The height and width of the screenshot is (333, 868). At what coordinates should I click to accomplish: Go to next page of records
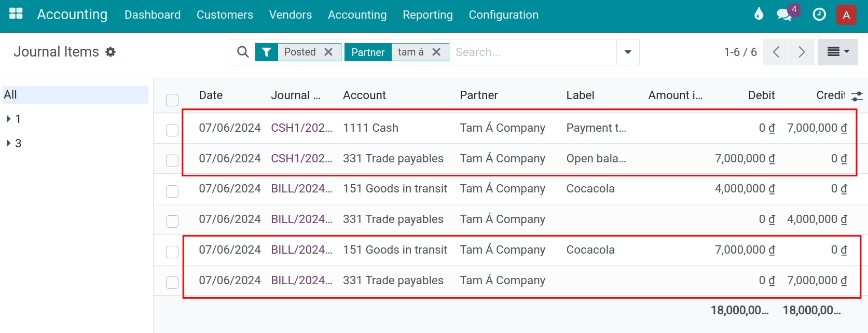click(802, 52)
